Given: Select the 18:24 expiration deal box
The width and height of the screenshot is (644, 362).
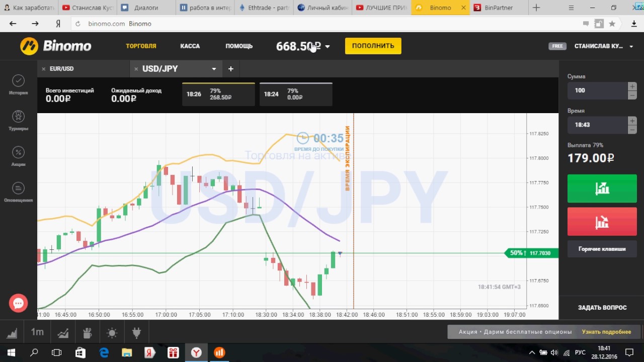Looking at the screenshot, I should point(296,94).
